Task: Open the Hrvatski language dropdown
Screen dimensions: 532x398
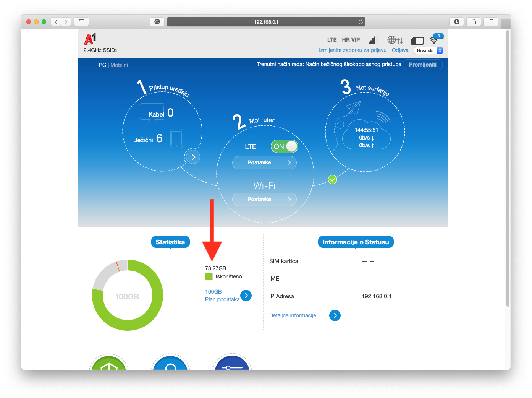Action: click(428, 50)
